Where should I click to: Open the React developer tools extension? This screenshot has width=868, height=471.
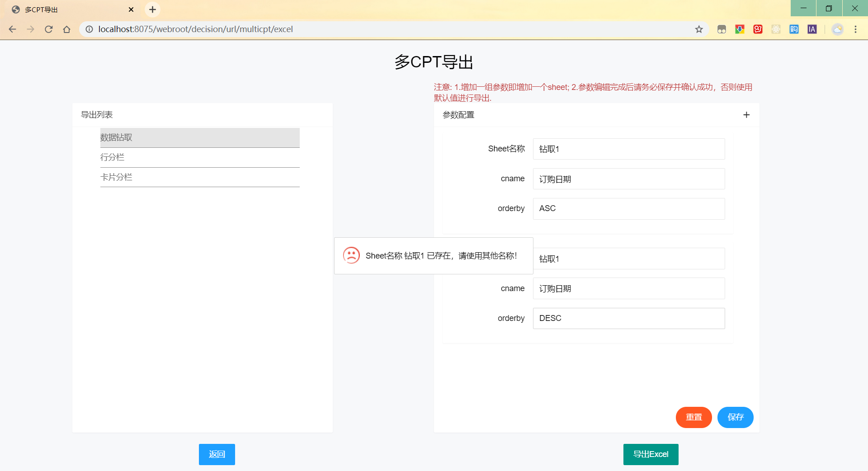click(776, 29)
